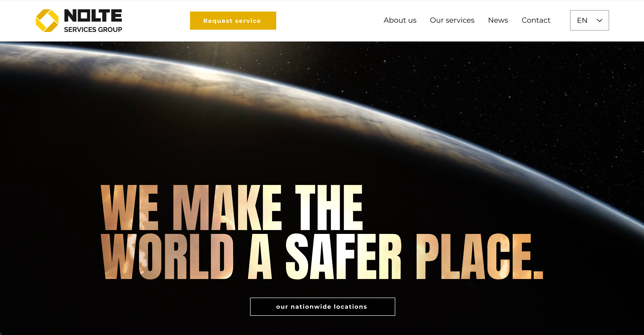
Task: Open the EN language dropdown
Action: (x=589, y=20)
